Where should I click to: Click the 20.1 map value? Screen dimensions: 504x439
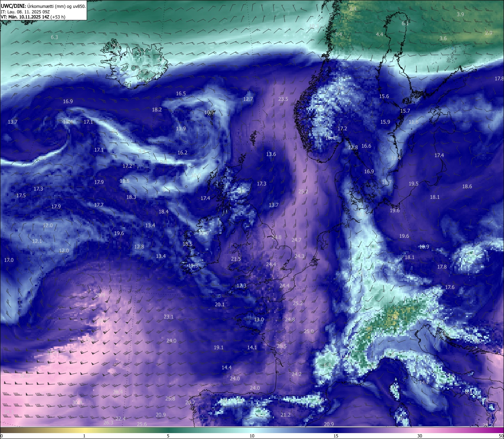pyautogui.click(x=220, y=304)
